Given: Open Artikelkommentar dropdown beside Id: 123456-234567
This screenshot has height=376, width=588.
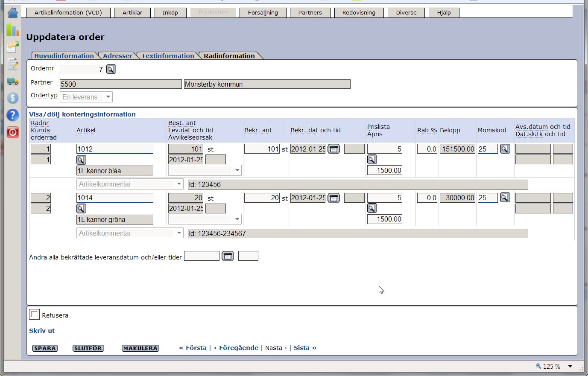Looking at the screenshot, I should (130, 233).
